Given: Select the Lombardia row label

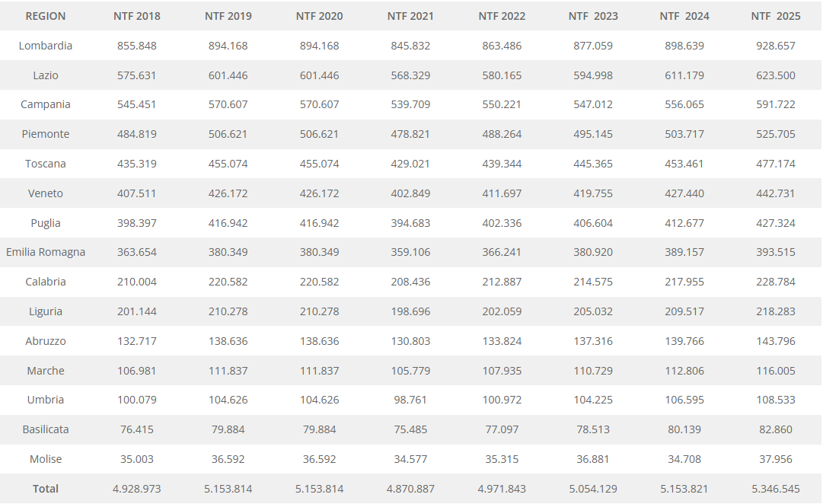Looking at the screenshot, I should (46, 46).
